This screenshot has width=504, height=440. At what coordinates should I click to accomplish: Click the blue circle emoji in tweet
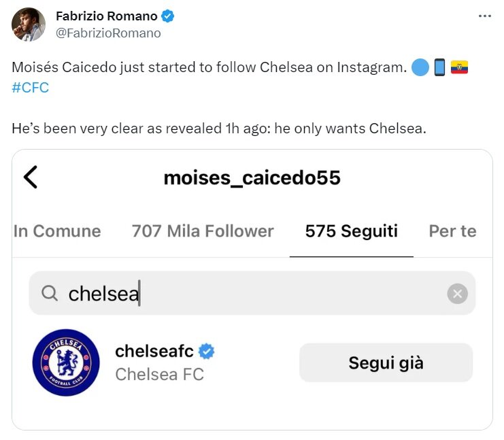click(420, 68)
